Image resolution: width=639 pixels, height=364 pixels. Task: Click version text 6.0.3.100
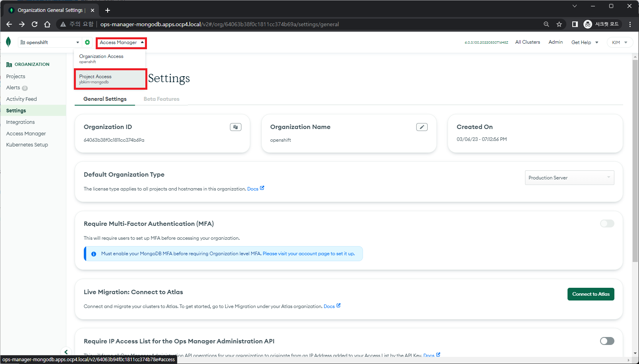click(486, 42)
